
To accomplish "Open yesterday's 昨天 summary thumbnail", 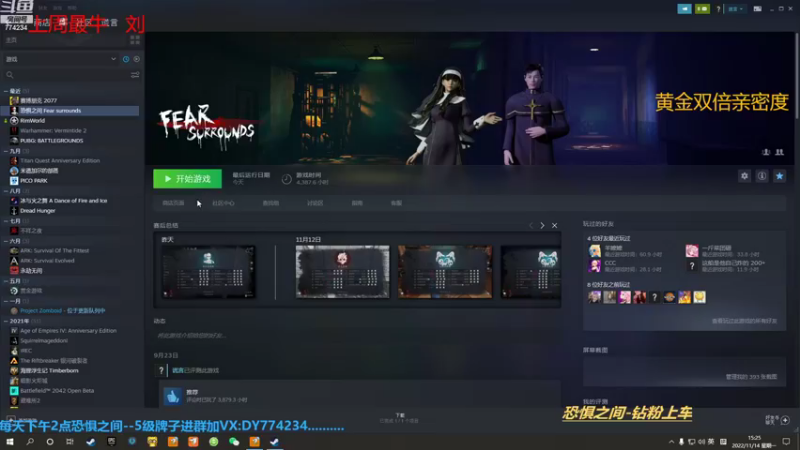I will pos(208,272).
